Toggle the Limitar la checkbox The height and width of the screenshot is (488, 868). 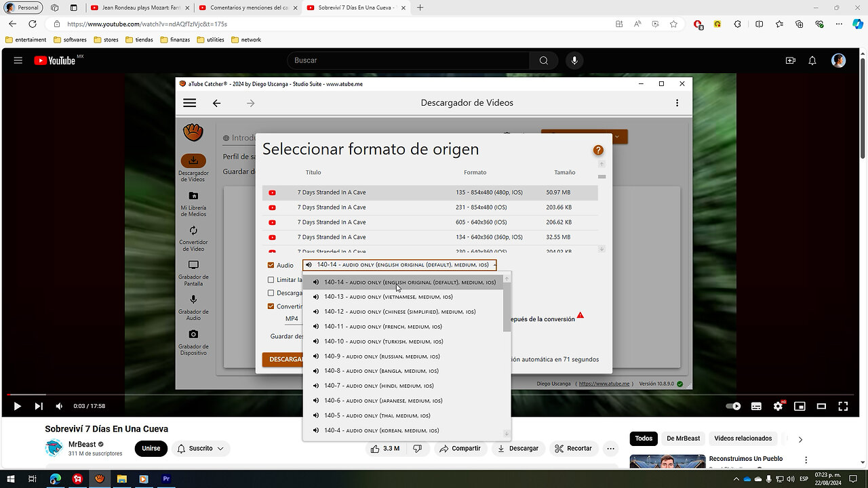[271, 279]
